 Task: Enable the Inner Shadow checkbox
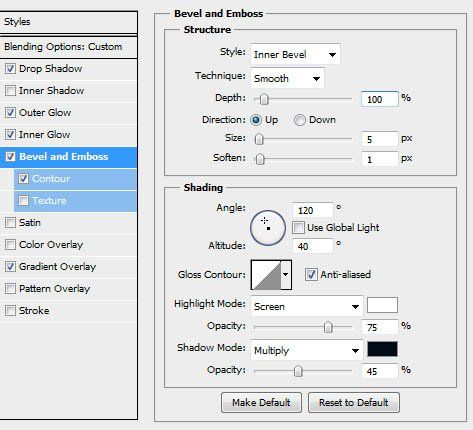click(10, 91)
